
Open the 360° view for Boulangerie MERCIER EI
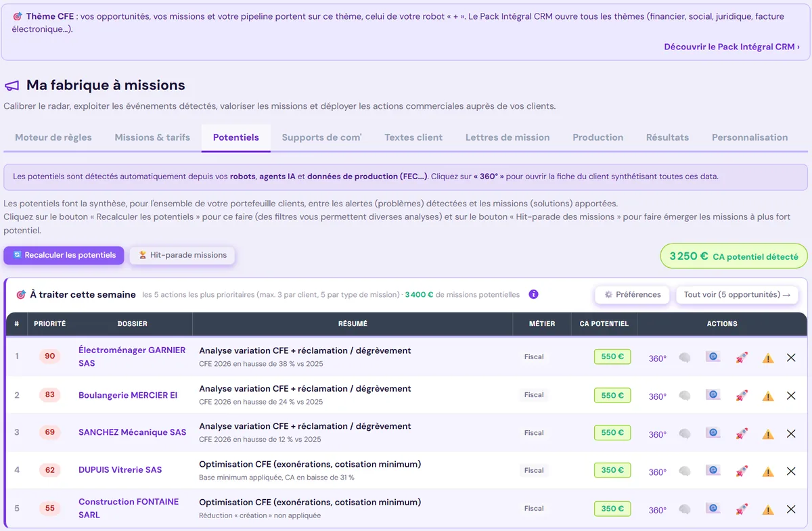[x=658, y=396]
